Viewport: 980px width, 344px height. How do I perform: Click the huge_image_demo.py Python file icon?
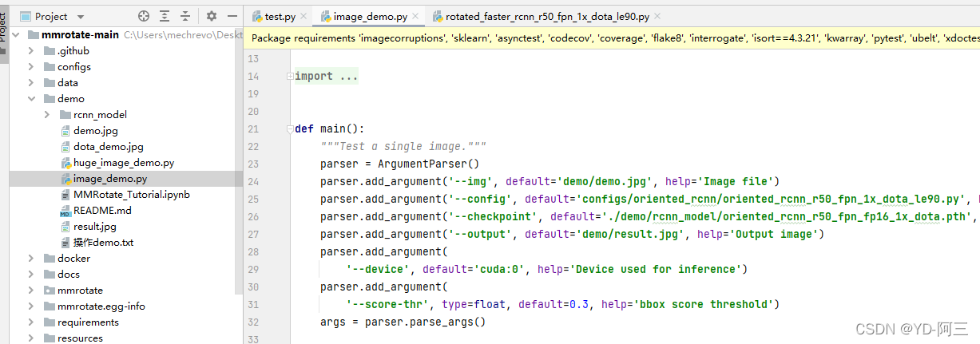(65, 163)
